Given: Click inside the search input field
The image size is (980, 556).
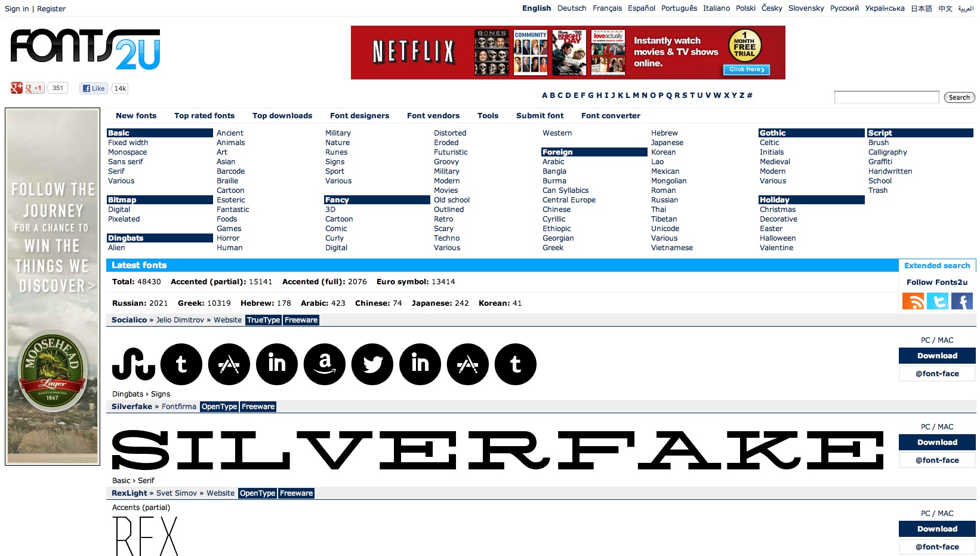Looking at the screenshot, I should pyautogui.click(x=886, y=97).
